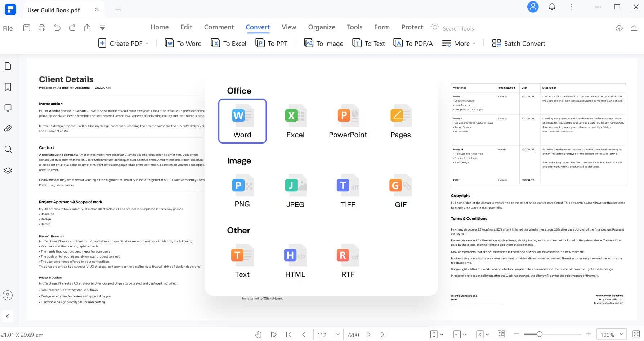Go to the previous page
Viewport: 644px width, 341px height.
pyautogui.click(x=304, y=335)
